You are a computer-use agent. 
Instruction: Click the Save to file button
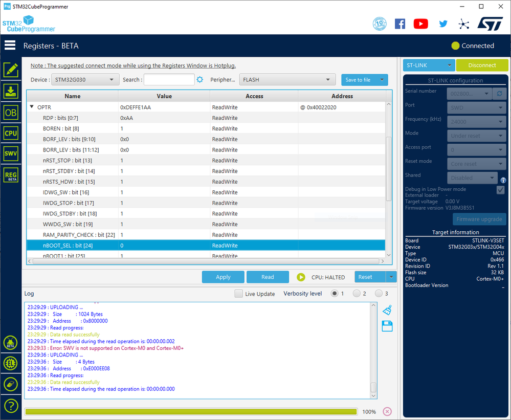tap(359, 80)
